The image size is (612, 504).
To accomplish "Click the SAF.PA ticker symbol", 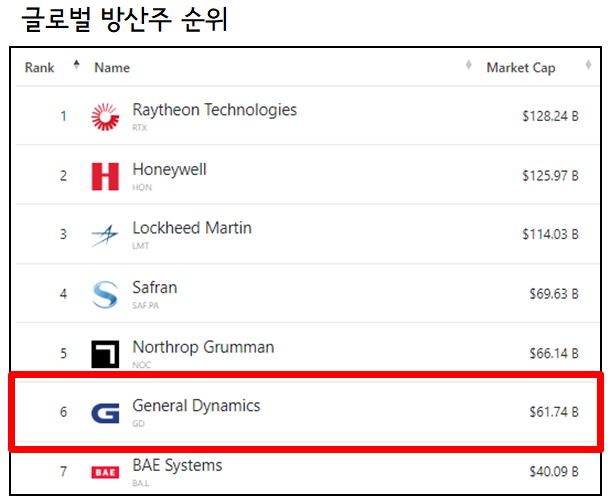I will (x=145, y=305).
